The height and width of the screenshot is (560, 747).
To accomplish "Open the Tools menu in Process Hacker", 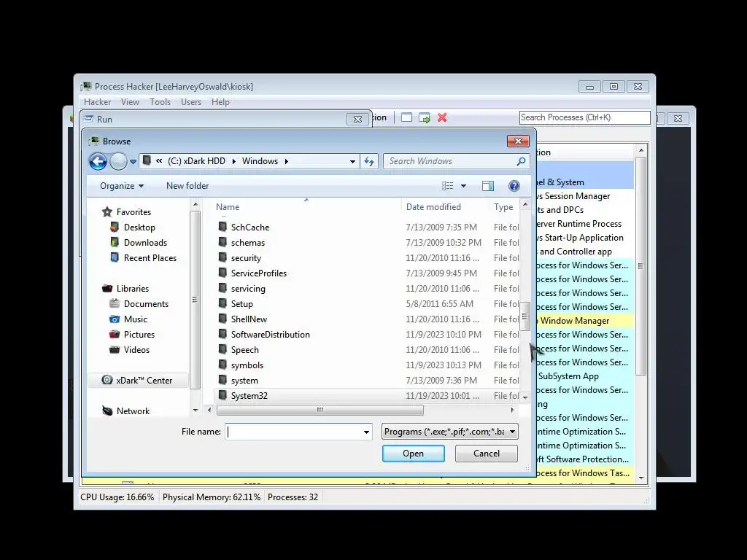I will pyautogui.click(x=160, y=102).
